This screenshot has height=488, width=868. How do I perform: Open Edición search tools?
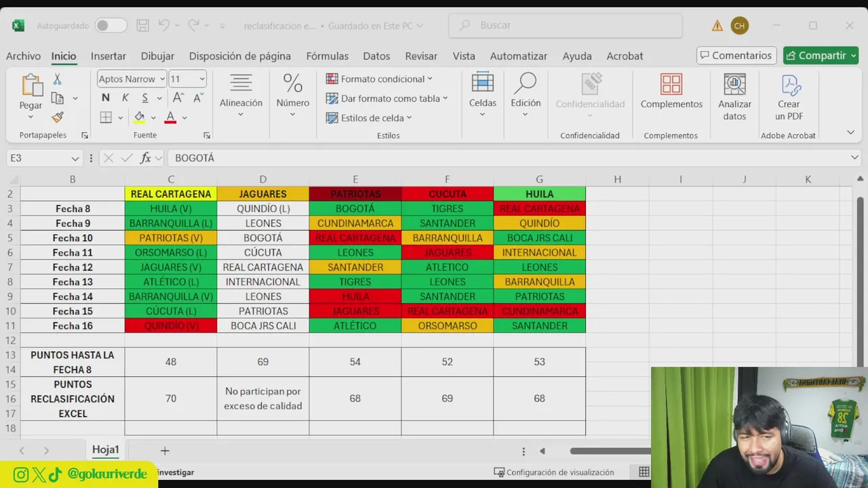click(x=526, y=95)
